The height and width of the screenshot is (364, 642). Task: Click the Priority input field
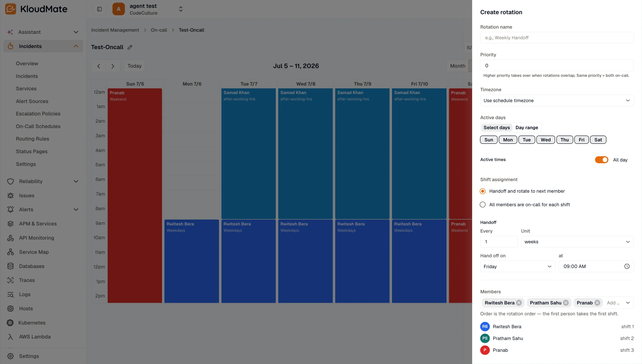coord(557,65)
